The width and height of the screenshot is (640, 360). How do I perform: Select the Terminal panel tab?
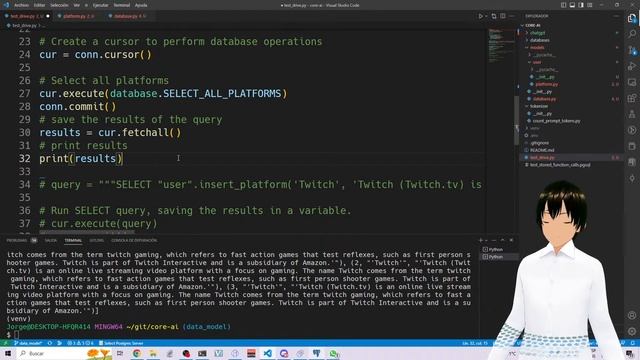click(73, 240)
